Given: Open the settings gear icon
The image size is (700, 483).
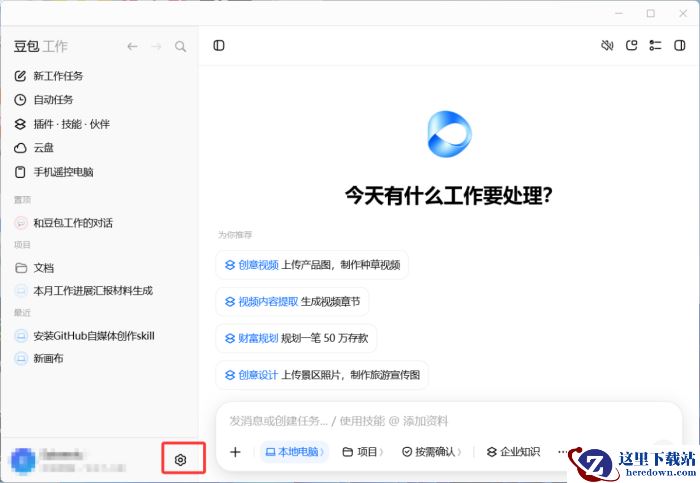Looking at the screenshot, I should click(x=180, y=459).
